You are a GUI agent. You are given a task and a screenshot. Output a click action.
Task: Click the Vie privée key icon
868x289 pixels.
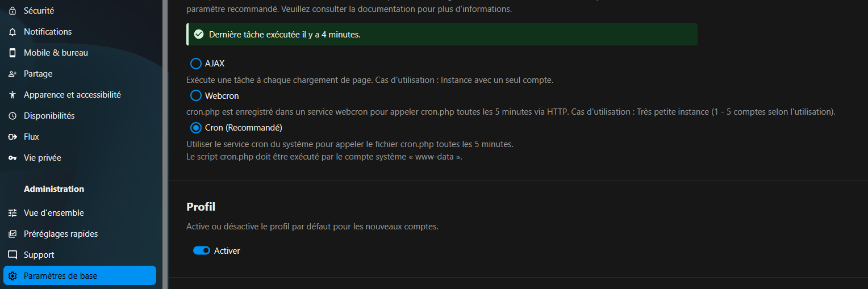(x=12, y=158)
